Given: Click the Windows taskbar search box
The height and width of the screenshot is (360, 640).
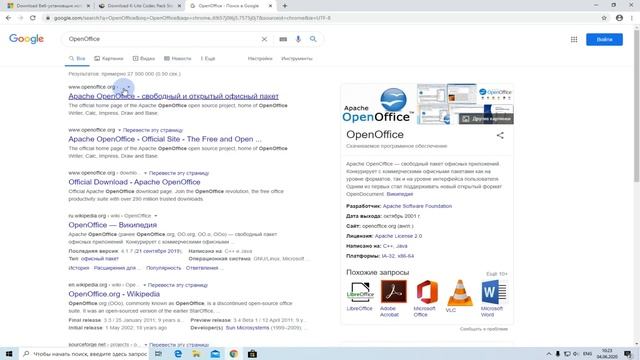Looking at the screenshot, I should (84, 354).
